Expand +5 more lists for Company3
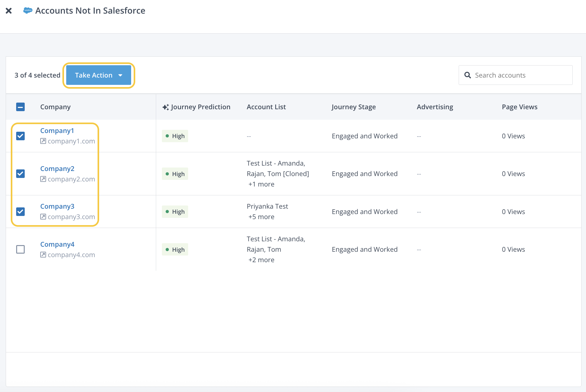Image resolution: width=586 pixels, height=392 pixels. click(261, 217)
